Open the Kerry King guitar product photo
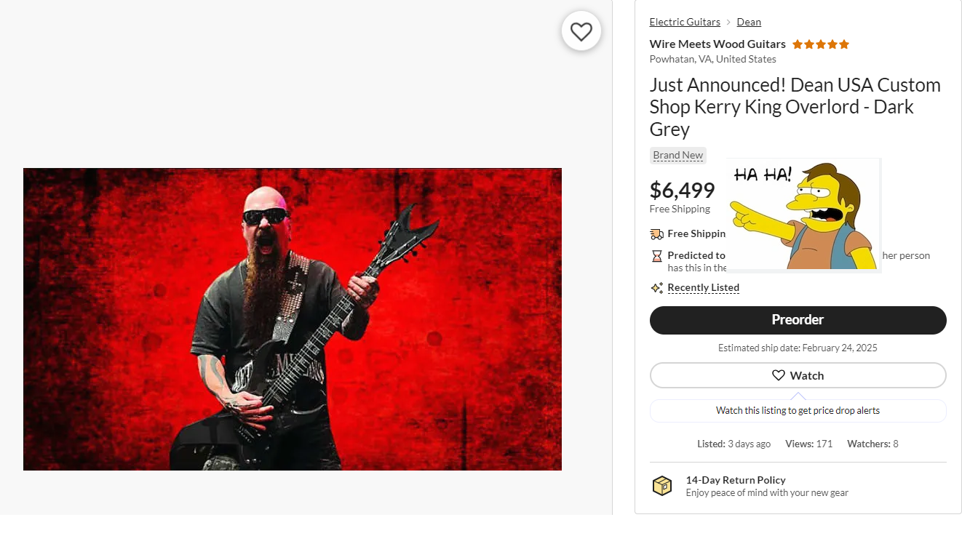 pyautogui.click(x=293, y=319)
